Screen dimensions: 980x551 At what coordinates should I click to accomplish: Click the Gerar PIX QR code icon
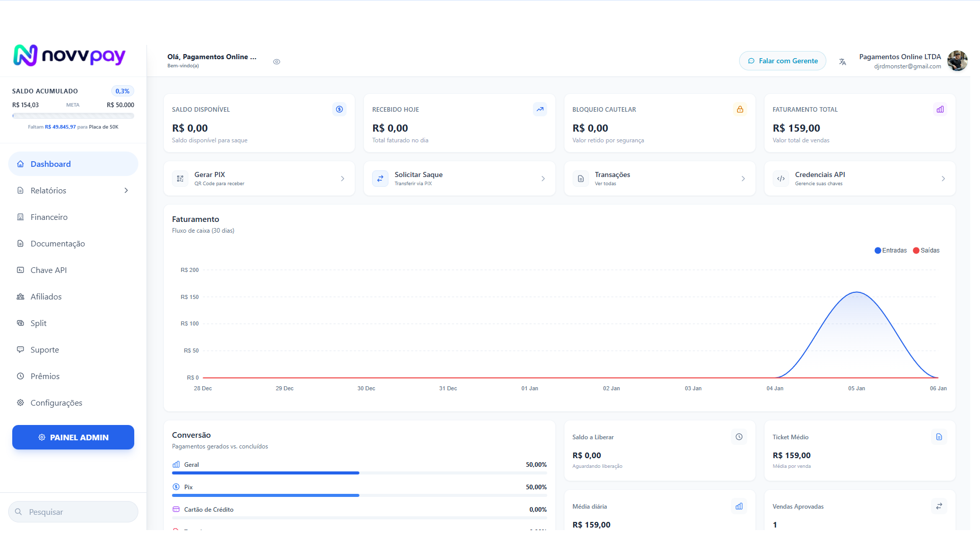click(180, 179)
